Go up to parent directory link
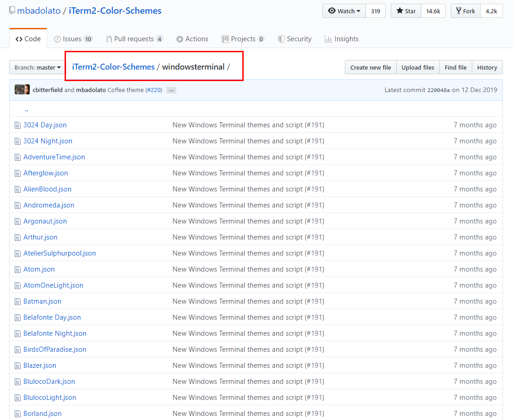 (27, 109)
